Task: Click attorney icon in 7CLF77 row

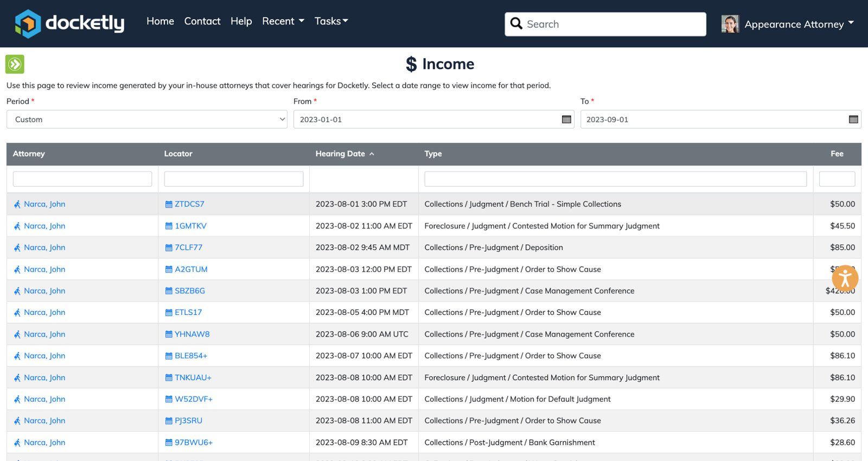Action: point(17,248)
